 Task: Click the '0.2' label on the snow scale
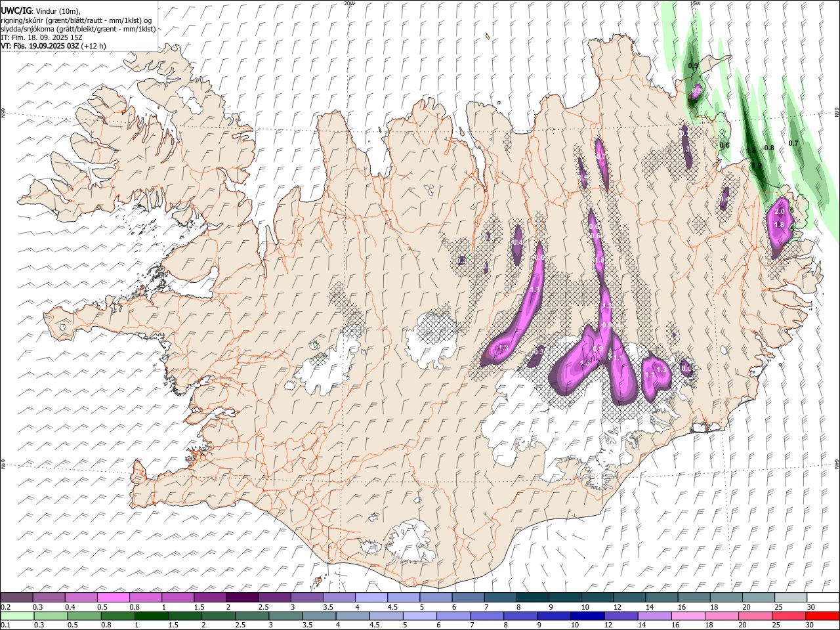(x=6, y=607)
